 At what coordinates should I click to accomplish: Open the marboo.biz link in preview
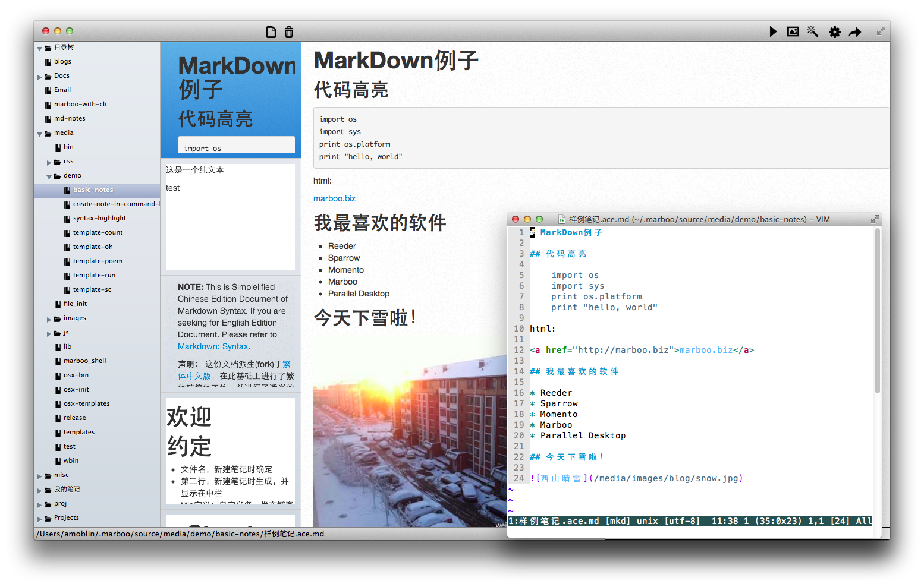(334, 198)
